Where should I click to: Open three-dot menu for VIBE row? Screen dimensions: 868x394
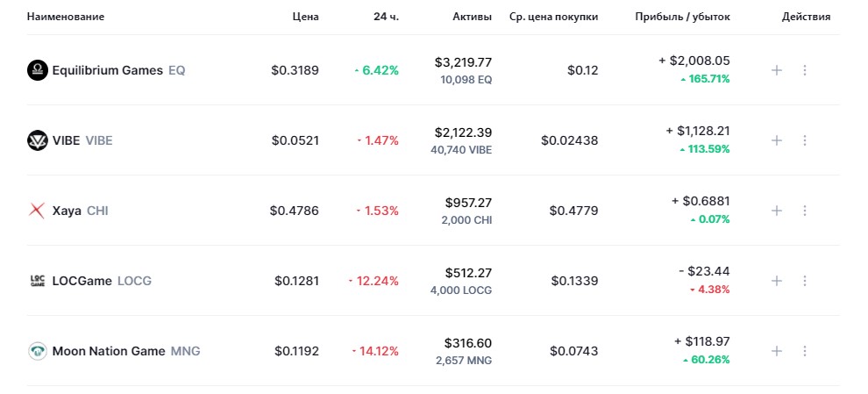pyautogui.click(x=805, y=140)
